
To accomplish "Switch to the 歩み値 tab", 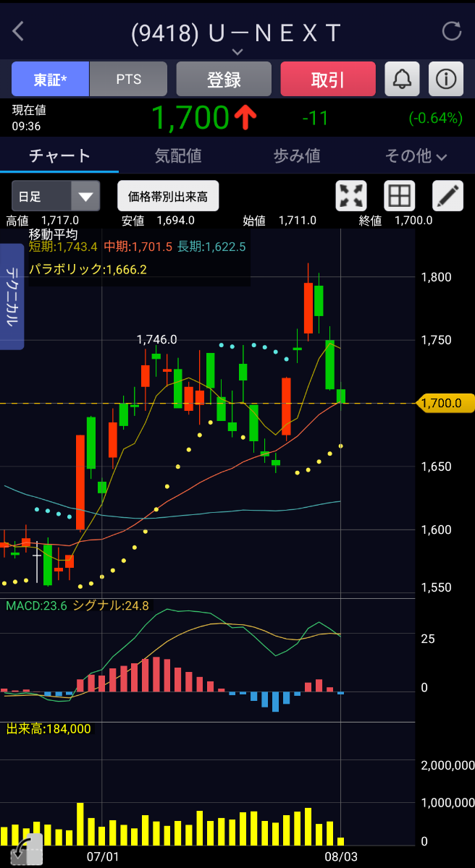I will (x=297, y=156).
